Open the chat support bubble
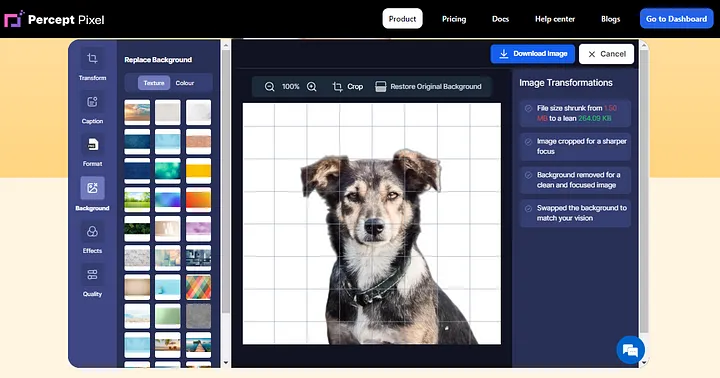720x378 pixels. pos(630,350)
